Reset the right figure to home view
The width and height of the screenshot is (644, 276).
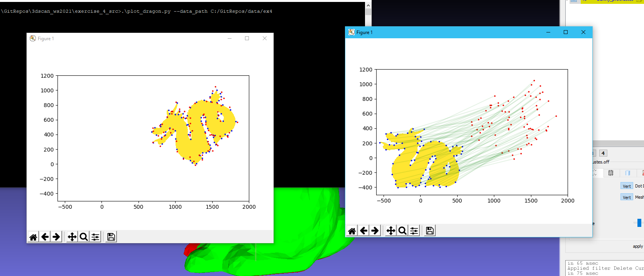(352, 231)
